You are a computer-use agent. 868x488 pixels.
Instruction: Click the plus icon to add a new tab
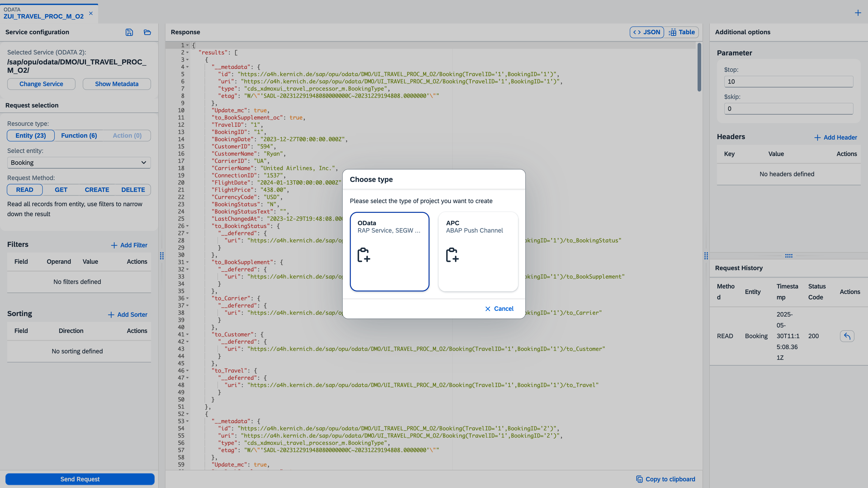tap(858, 13)
